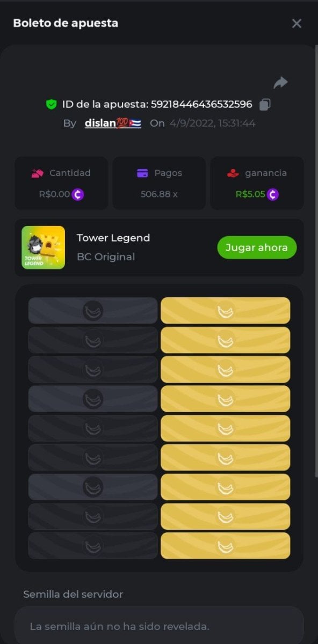Select the top yellow banana tile

pos(225,311)
